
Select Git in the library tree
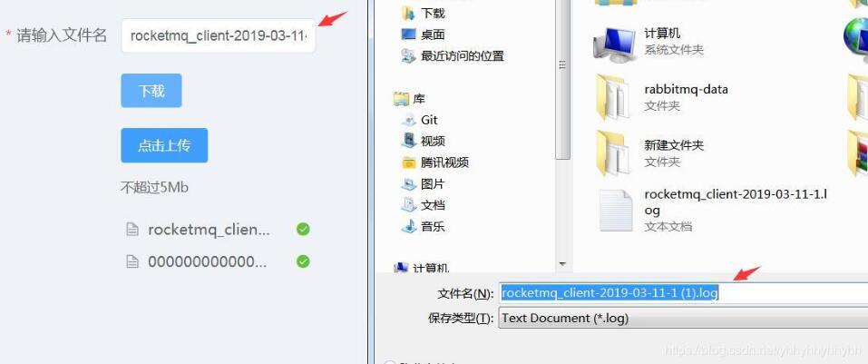[419, 120]
